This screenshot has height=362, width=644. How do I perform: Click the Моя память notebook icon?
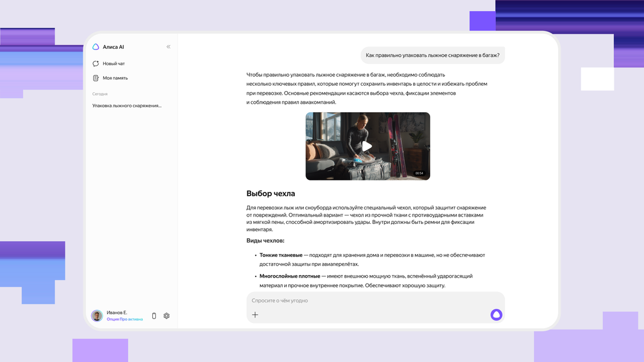click(x=95, y=78)
